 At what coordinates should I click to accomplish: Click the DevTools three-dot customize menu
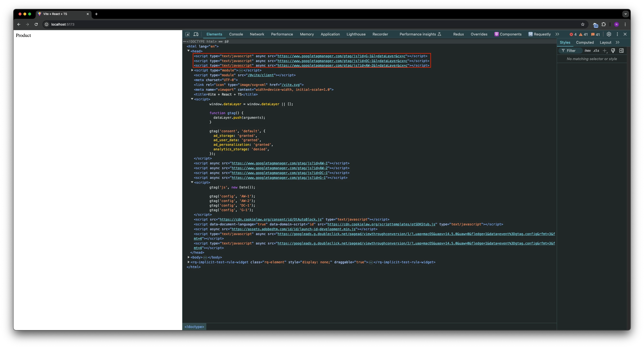pos(617,34)
